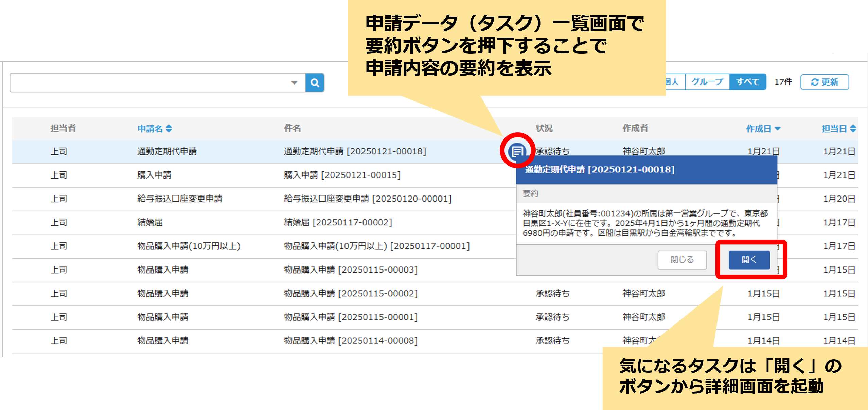Select 物品購入申請(10万円以上) [20250117-00001] row
This screenshot has width=868, height=410.
coord(435,246)
